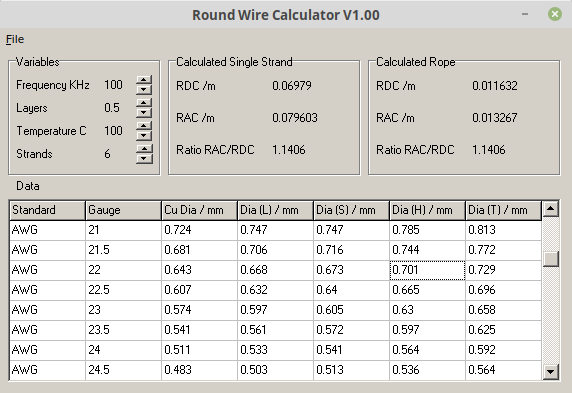Decrease Strands count with down arrow
Image resolution: width=572 pixels, height=393 pixels.
pyautogui.click(x=144, y=159)
